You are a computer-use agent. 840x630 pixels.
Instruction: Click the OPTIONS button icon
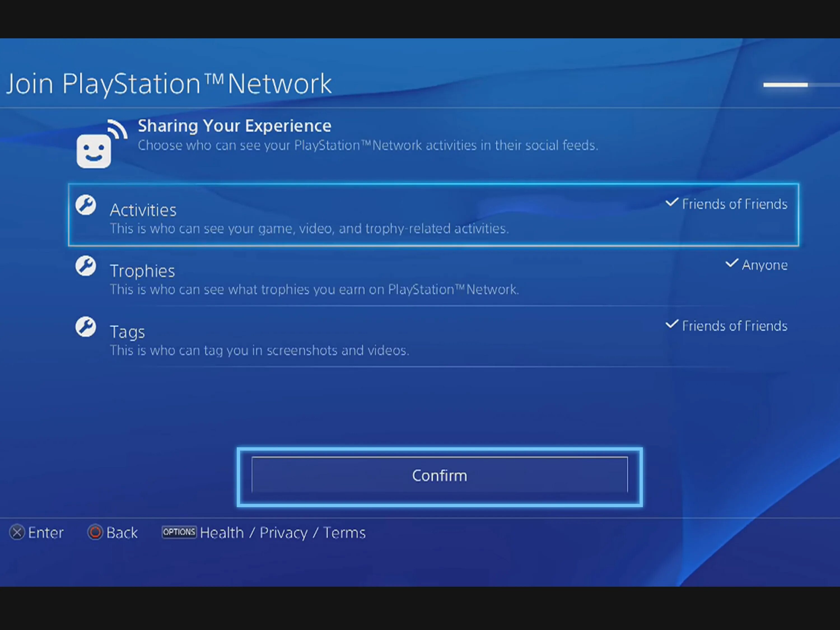179,532
